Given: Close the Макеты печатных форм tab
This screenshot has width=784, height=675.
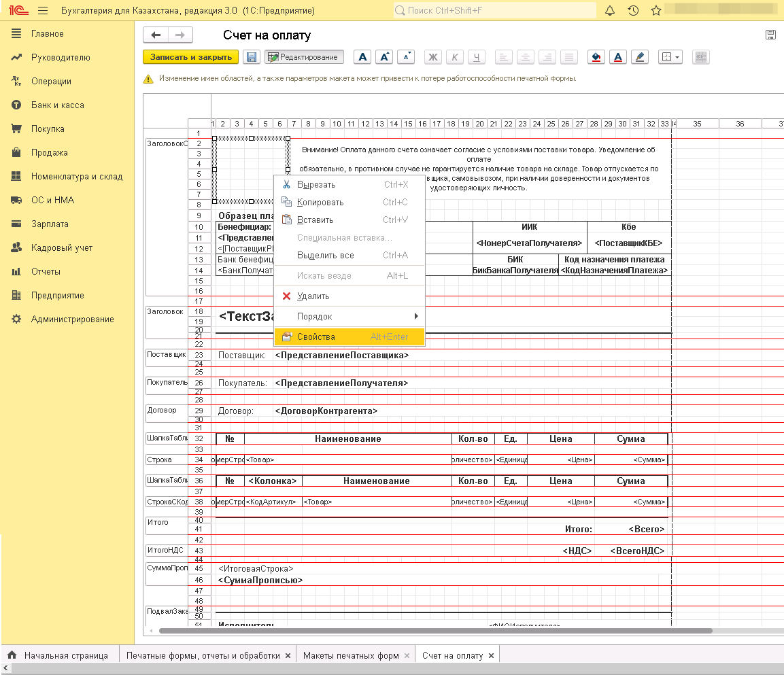Looking at the screenshot, I should 407,655.
